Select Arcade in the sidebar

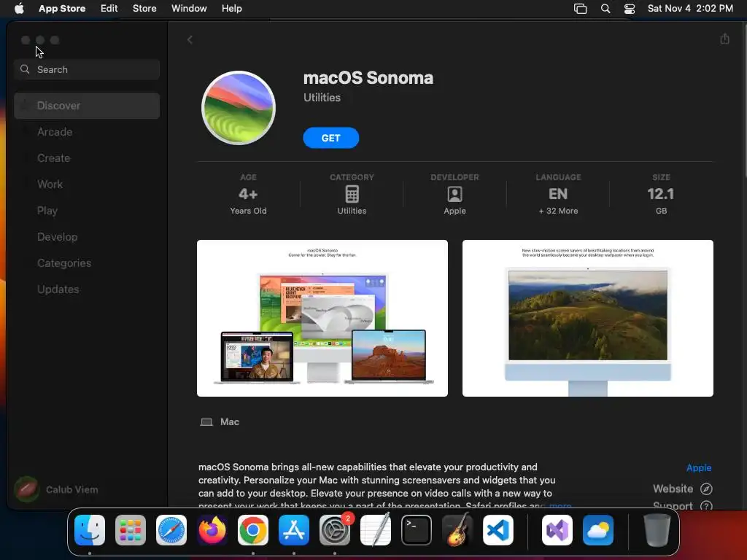87,132
